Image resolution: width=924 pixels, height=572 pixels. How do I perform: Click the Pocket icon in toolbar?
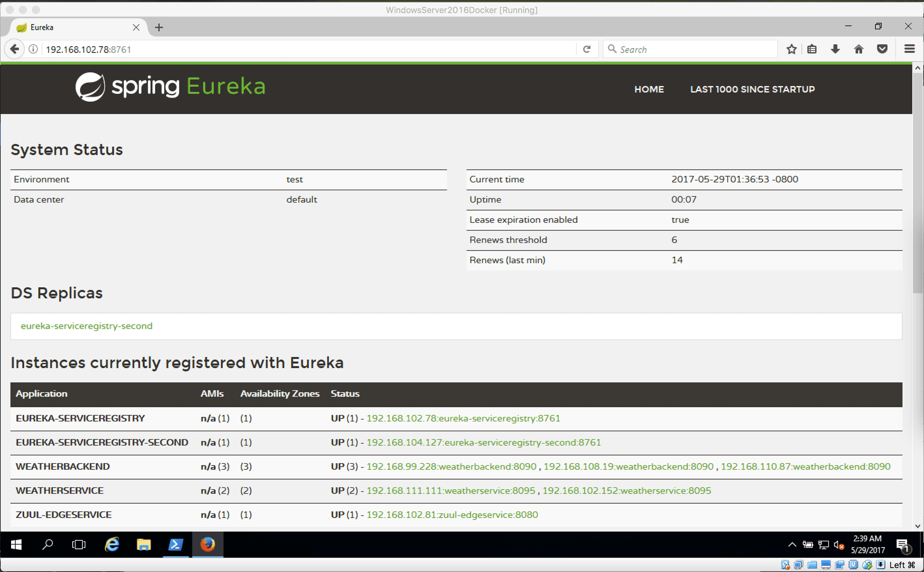point(882,49)
